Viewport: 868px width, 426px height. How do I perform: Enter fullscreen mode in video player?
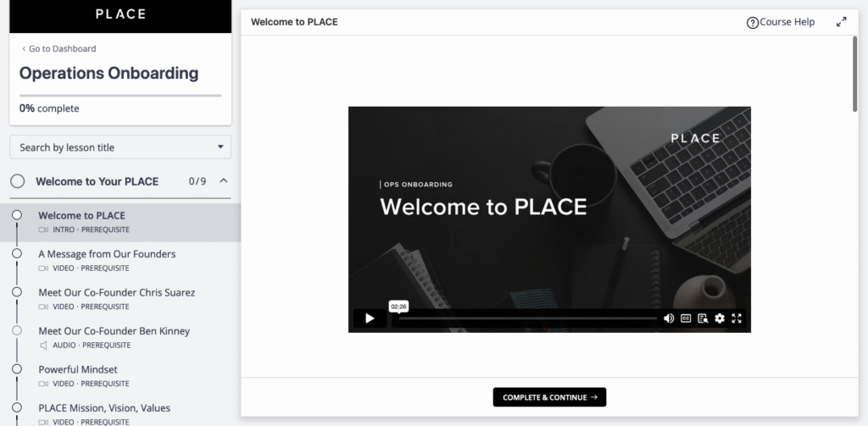click(x=737, y=318)
